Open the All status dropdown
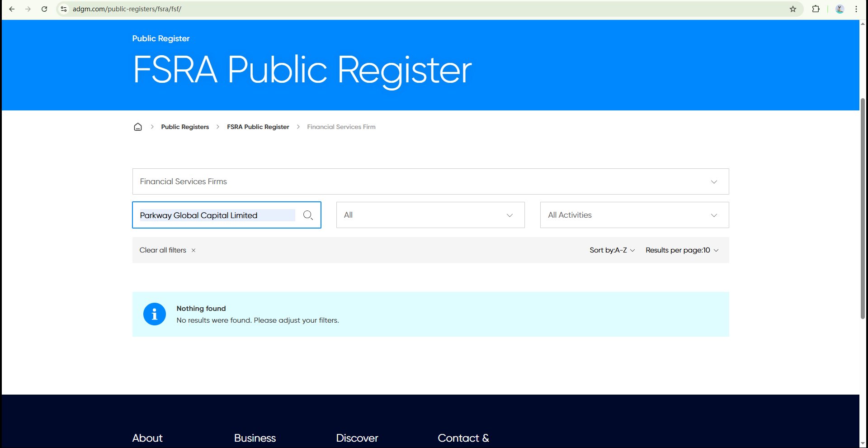The height and width of the screenshot is (448, 868). click(430, 215)
